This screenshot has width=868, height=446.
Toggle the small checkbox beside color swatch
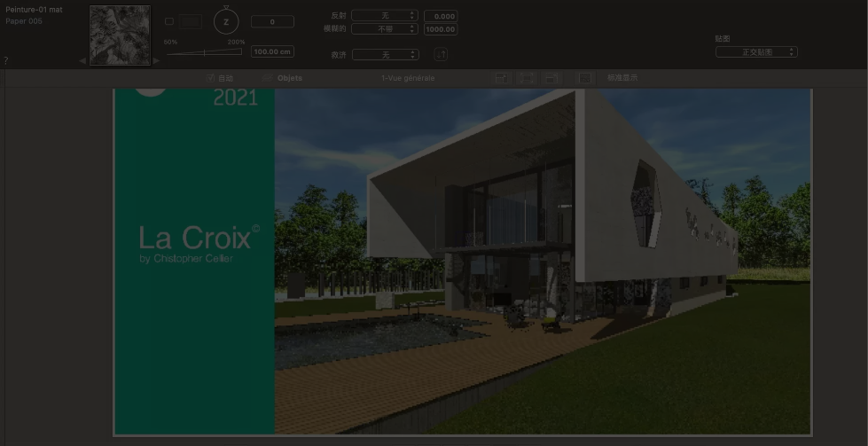(169, 21)
